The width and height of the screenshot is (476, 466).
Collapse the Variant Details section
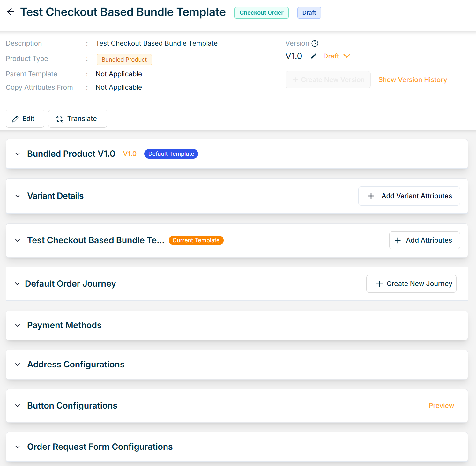pos(18,196)
